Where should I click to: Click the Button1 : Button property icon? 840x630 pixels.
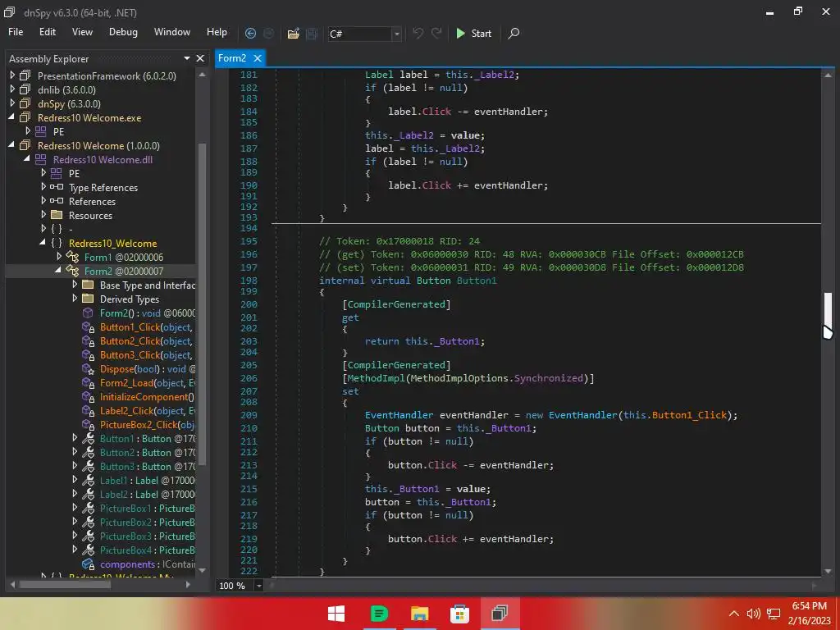click(x=88, y=438)
